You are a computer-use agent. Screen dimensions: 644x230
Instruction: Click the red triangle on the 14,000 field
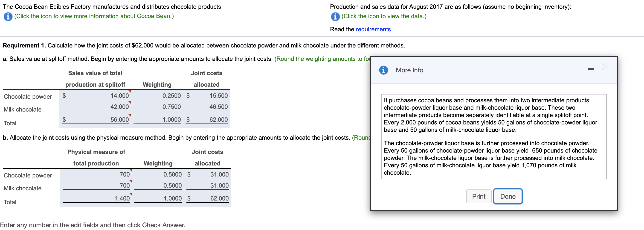[x=130, y=92]
